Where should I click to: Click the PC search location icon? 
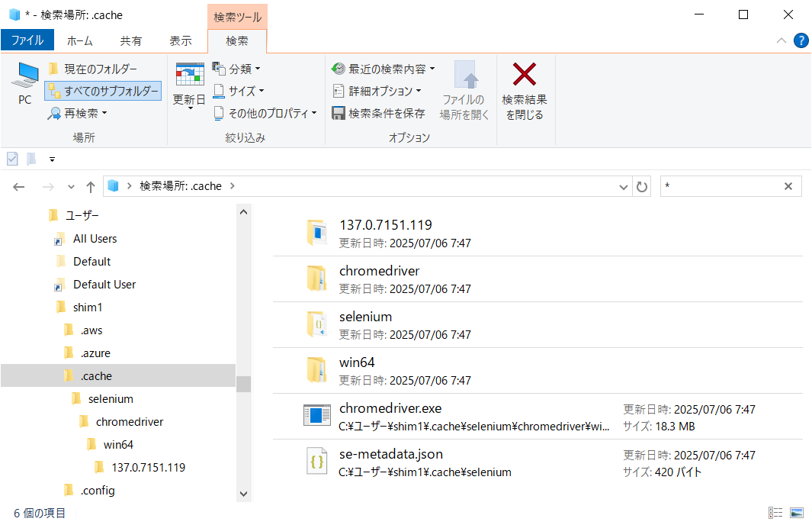[x=25, y=76]
